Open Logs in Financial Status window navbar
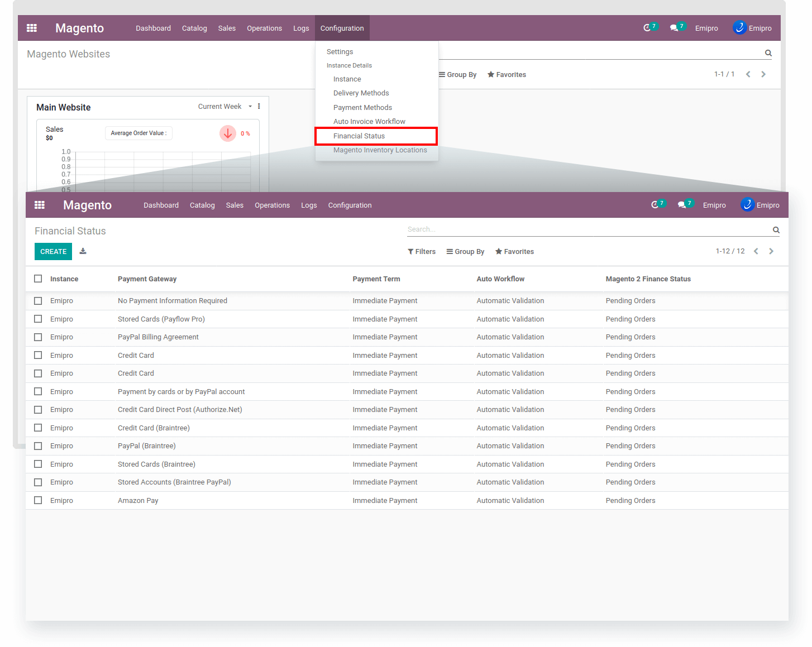The width and height of the screenshot is (812, 647). click(x=309, y=205)
